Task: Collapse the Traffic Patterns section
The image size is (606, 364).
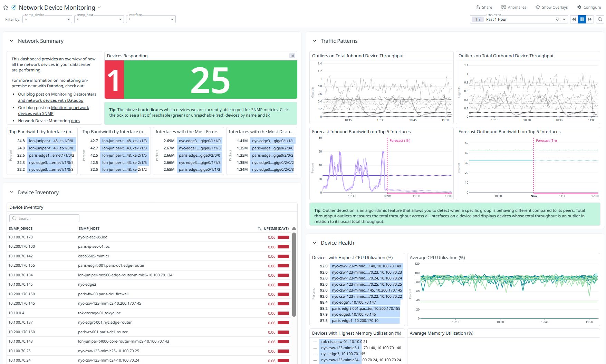Action: click(x=314, y=41)
